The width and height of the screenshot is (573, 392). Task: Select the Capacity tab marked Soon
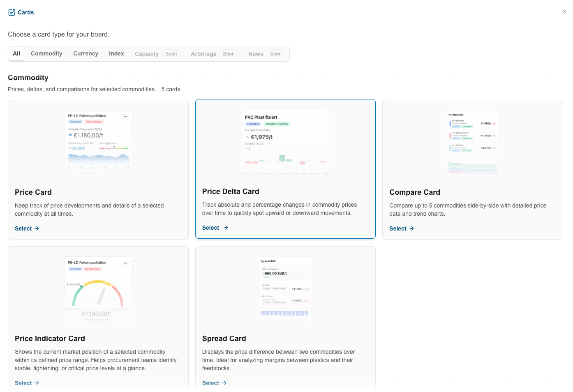pyautogui.click(x=157, y=54)
